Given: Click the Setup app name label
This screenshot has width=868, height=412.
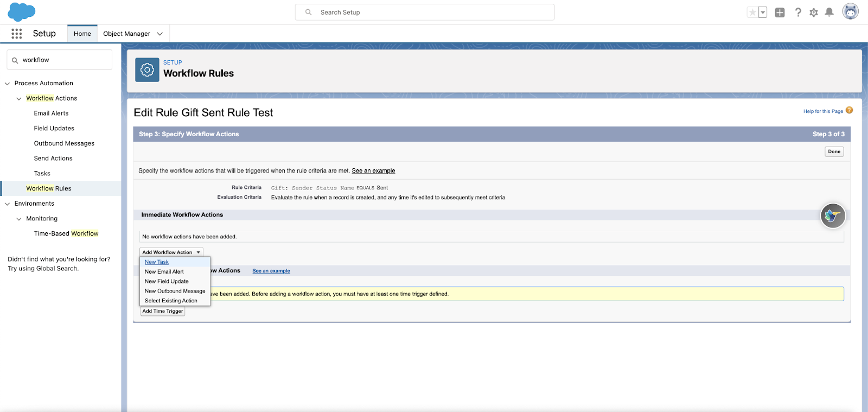Looking at the screenshot, I should pyautogui.click(x=44, y=34).
